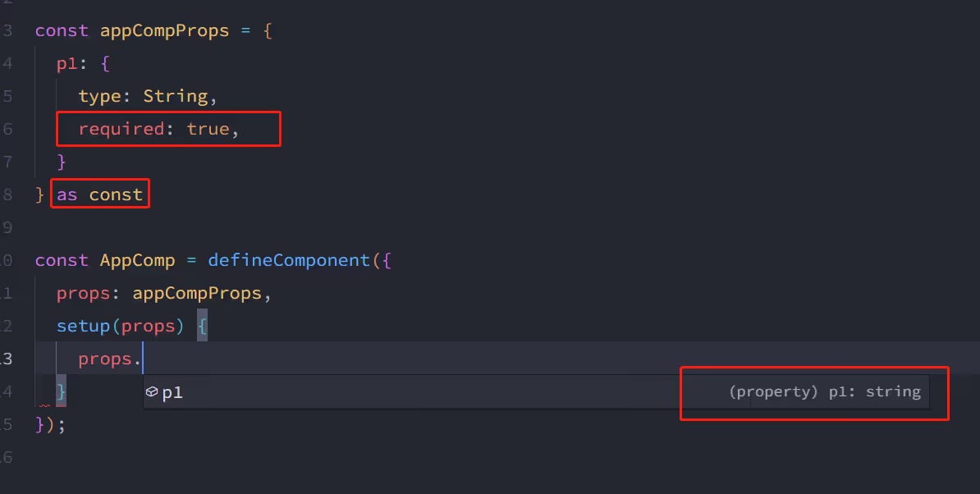
Task: Click the highlighted opening brace after setup(props)
Action: 203,326
